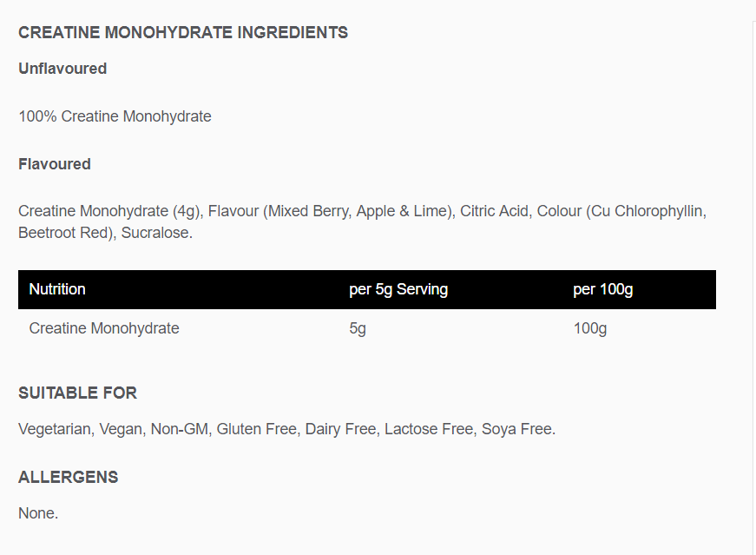Click the 100g value cell
This screenshot has width=756, height=555.
[590, 328]
